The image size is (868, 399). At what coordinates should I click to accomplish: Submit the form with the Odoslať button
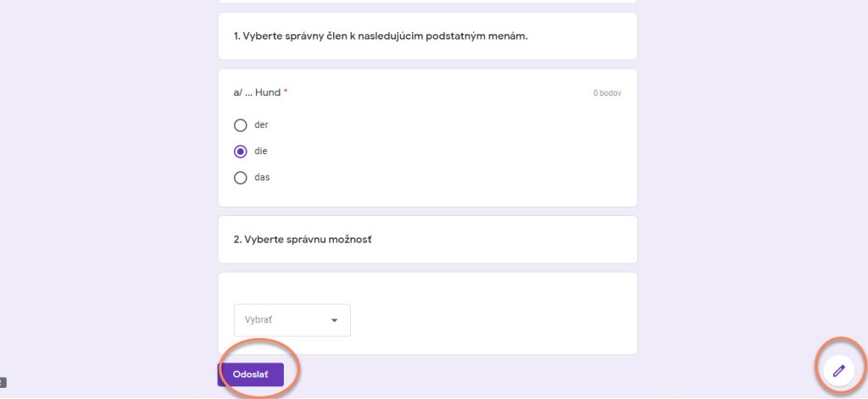250,374
